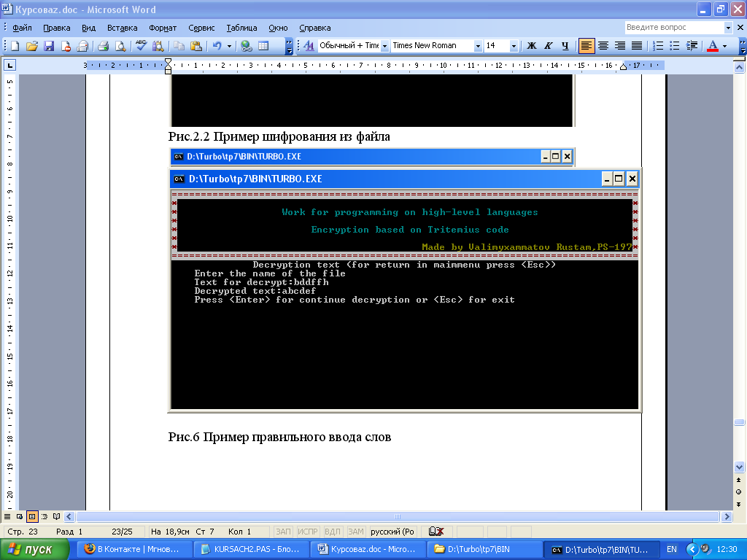
Task: Click the Tables and Borders icon
Action: coord(263,46)
